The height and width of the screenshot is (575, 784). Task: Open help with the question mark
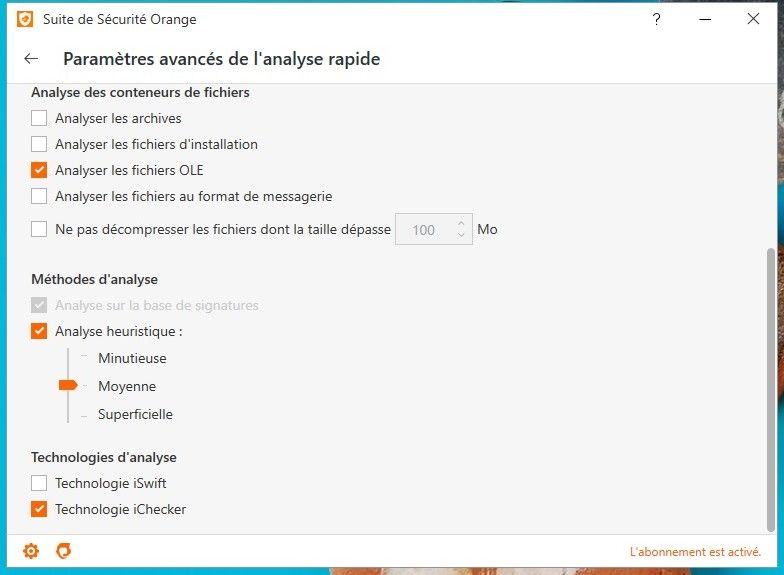pos(656,19)
